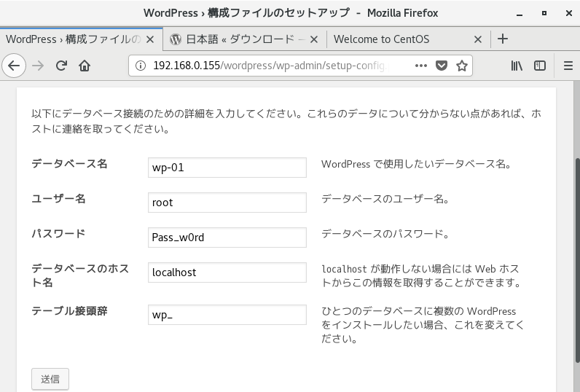This screenshot has height=392, width=580.
Task: Click the データベースのホスト名 label
Action: [x=80, y=275]
